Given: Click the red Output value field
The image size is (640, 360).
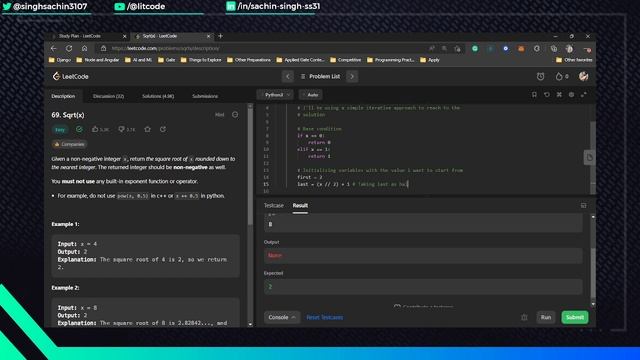Looking at the screenshot, I should pos(423,256).
